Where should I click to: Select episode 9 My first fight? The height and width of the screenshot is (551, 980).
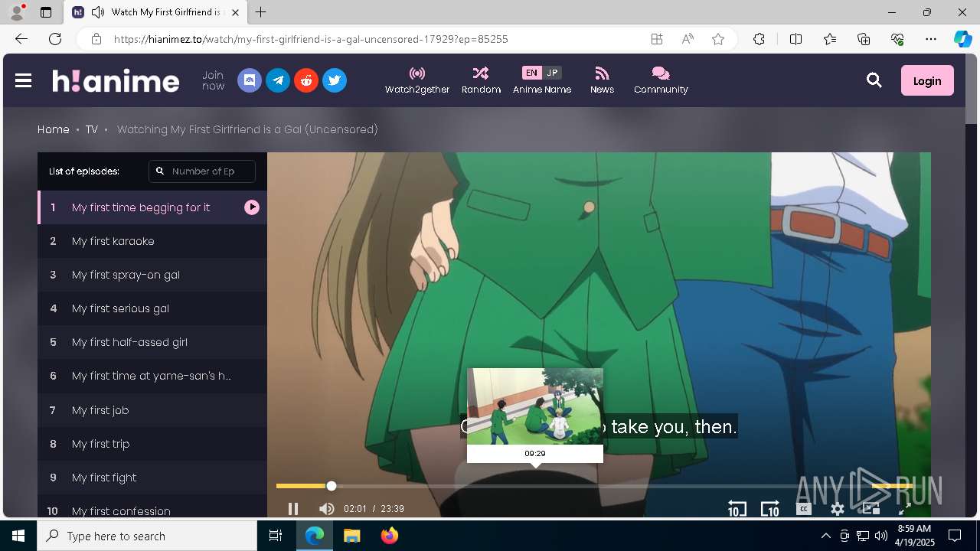point(152,478)
